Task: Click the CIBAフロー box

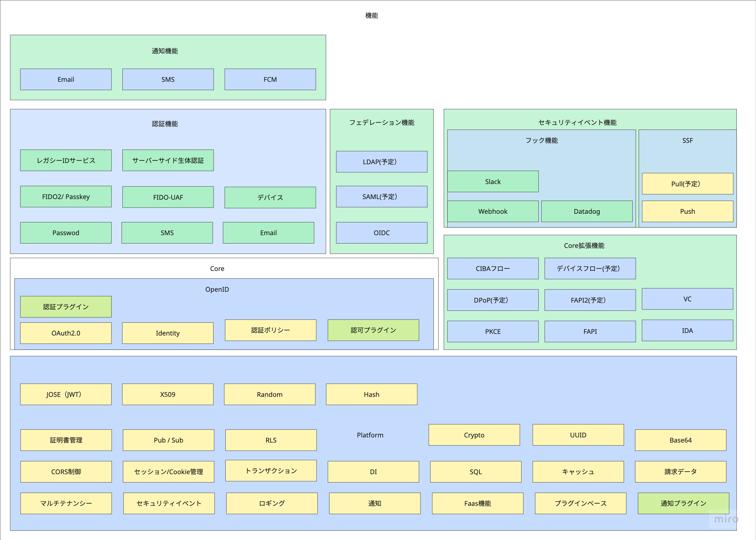Action: pyautogui.click(x=493, y=268)
